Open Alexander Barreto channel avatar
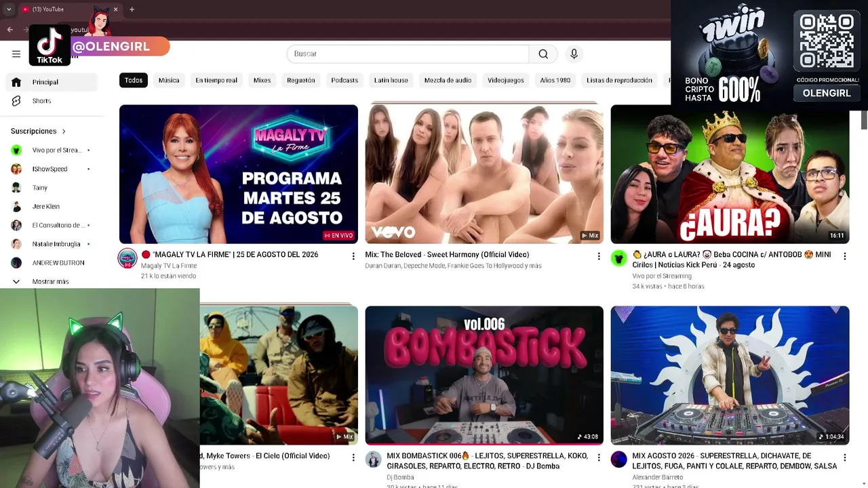 [x=619, y=460]
